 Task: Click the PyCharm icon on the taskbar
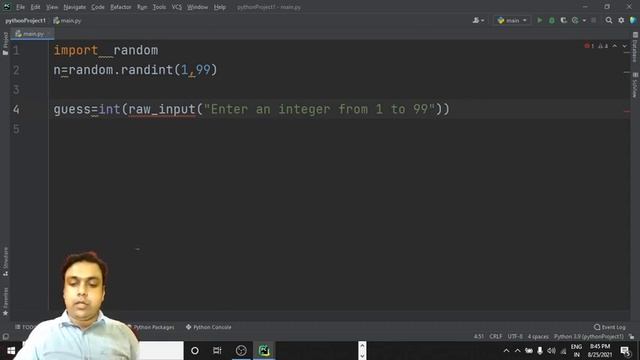point(264,351)
